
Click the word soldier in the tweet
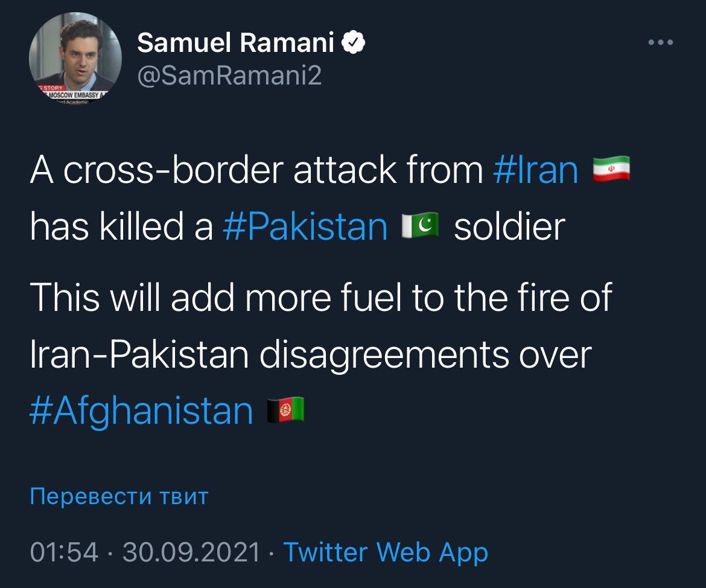[509, 226]
